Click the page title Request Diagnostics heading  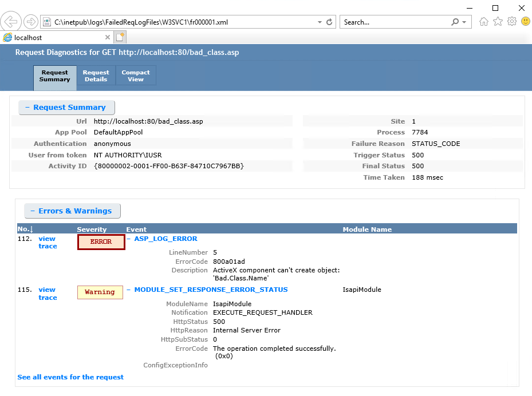click(127, 52)
